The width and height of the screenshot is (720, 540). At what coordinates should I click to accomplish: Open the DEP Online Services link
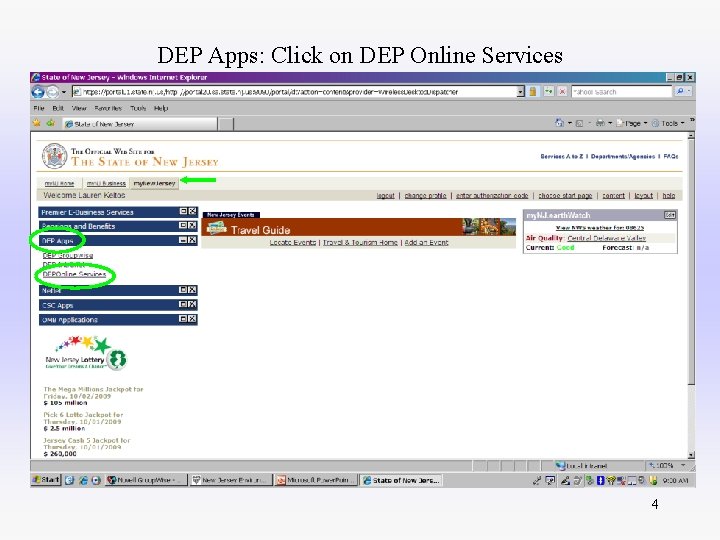click(74, 274)
